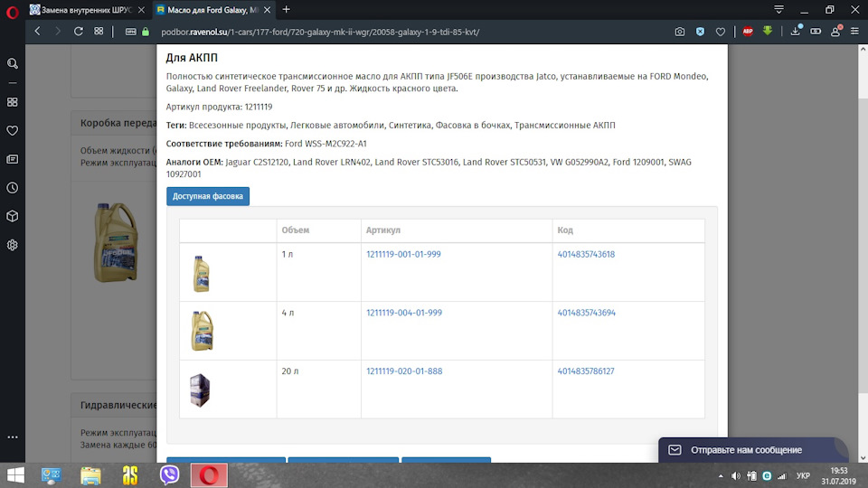The height and width of the screenshot is (488, 868).
Task: Click scrollbar down arrow
Action: [863, 458]
